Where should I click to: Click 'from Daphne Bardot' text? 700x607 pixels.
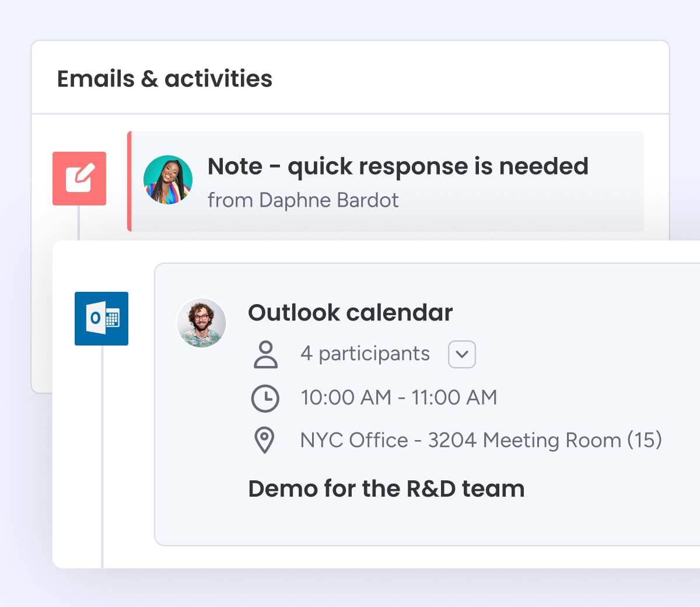click(x=303, y=200)
